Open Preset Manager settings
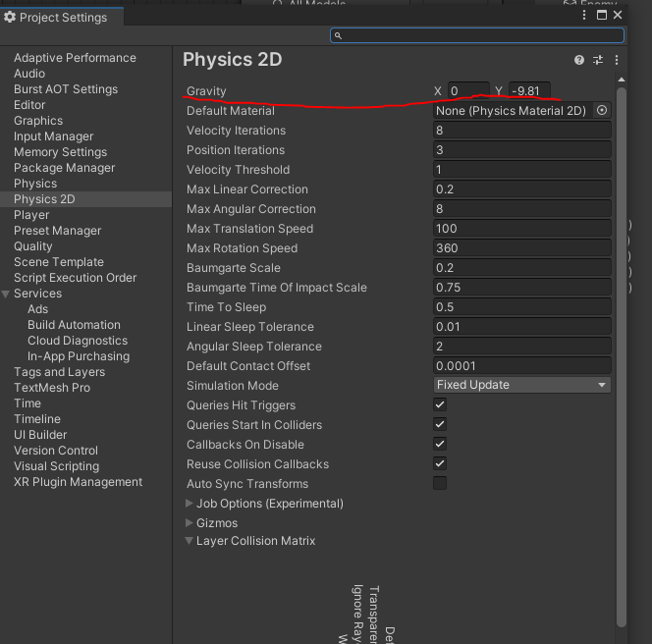This screenshot has width=652, height=644. tap(57, 231)
